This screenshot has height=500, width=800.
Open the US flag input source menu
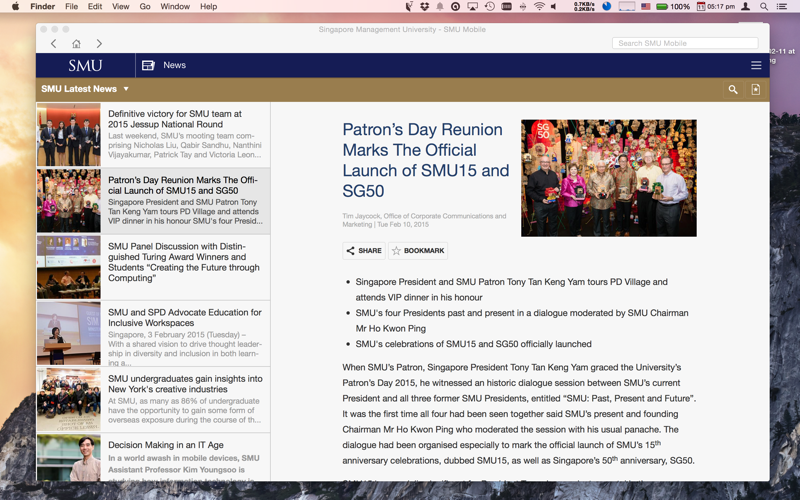pyautogui.click(x=645, y=6)
